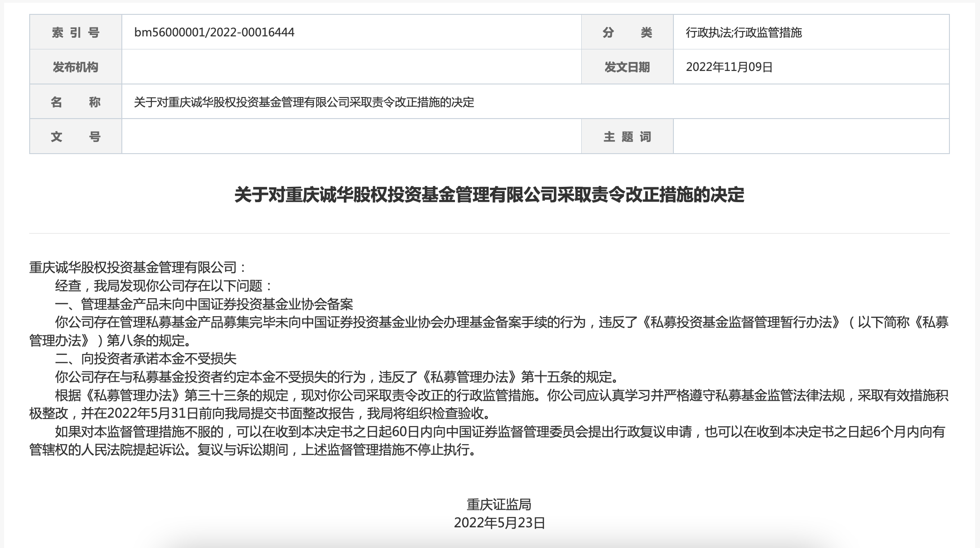Screen dimensions: 980x548
Task: Click the index number bm56000001/2022-00016444
Action: click(x=214, y=32)
